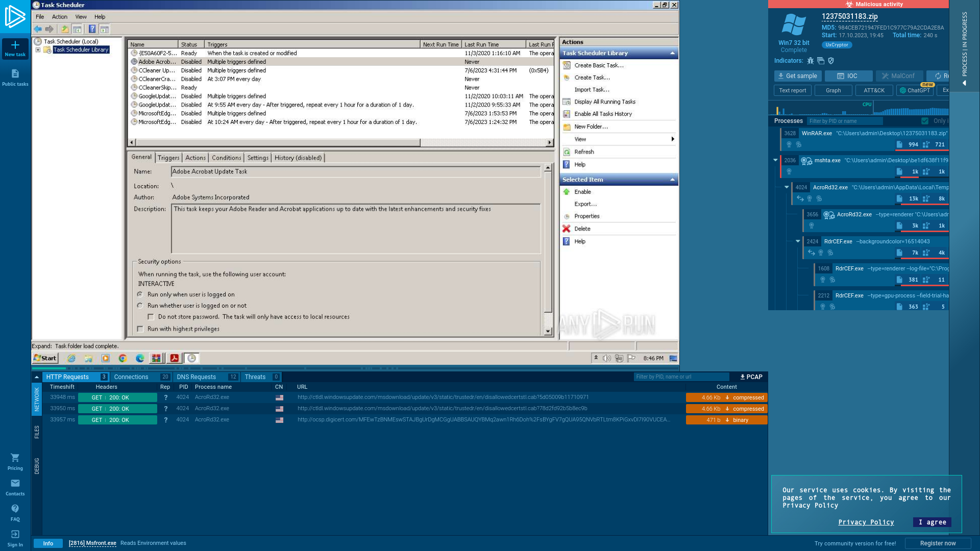Click the New task plus icon
Viewport: 980px width, 551px height.
tap(15, 45)
